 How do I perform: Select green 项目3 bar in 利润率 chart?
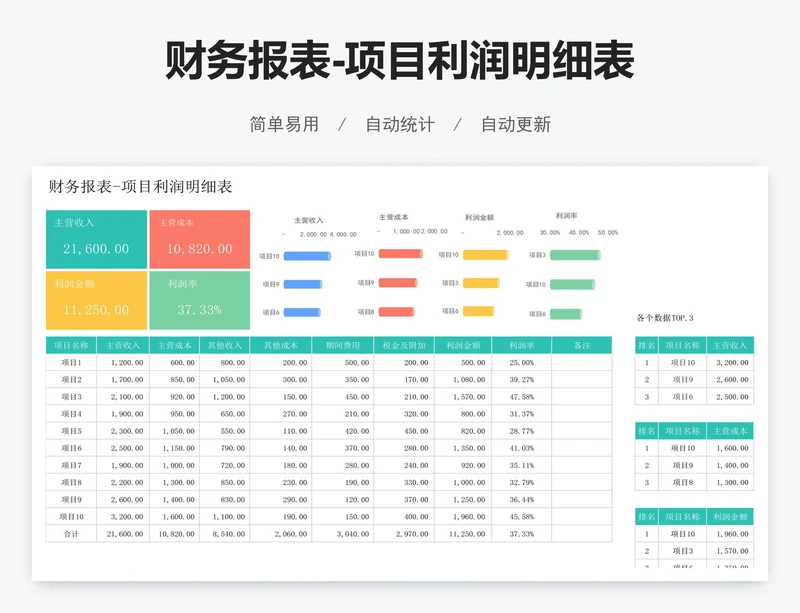coord(575,255)
